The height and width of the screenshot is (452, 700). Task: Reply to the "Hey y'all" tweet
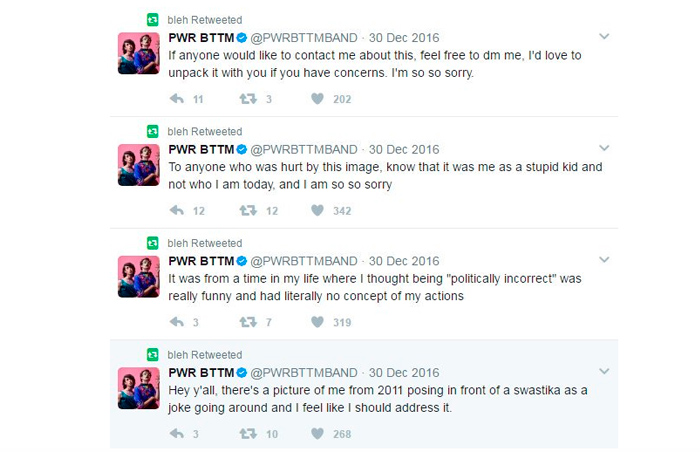click(x=177, y=434)
